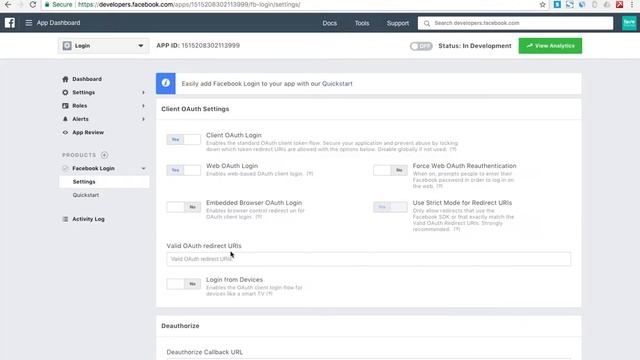Click the Activity Log list icon
The width and height of the screenshot is (640, 360).
tap(65, 219)
